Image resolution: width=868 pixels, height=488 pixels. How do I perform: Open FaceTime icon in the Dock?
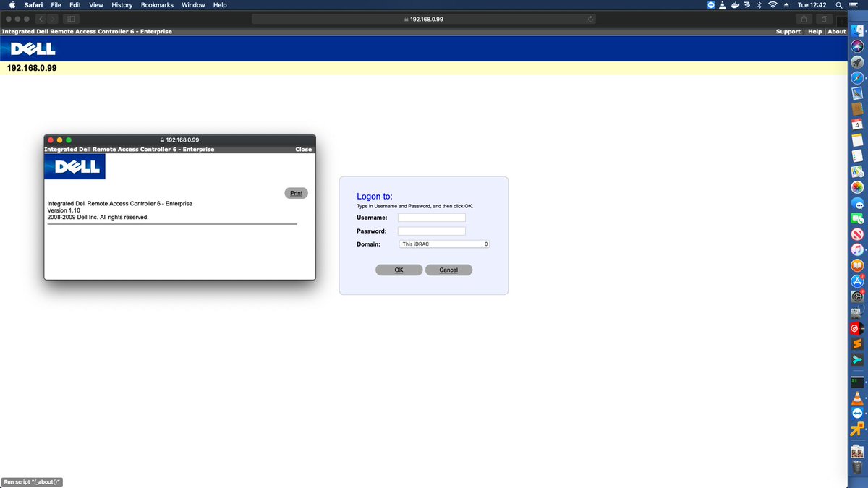click(x=857, y=218)
